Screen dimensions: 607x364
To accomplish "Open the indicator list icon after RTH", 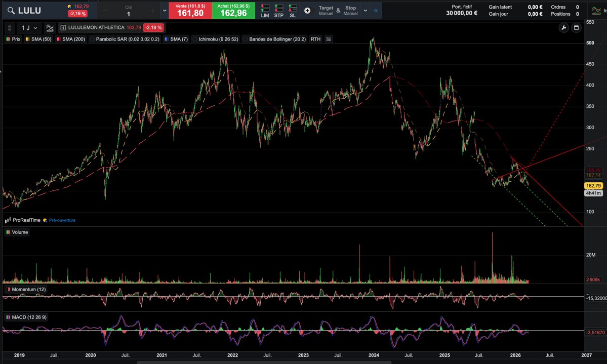I will coord(328,39).
